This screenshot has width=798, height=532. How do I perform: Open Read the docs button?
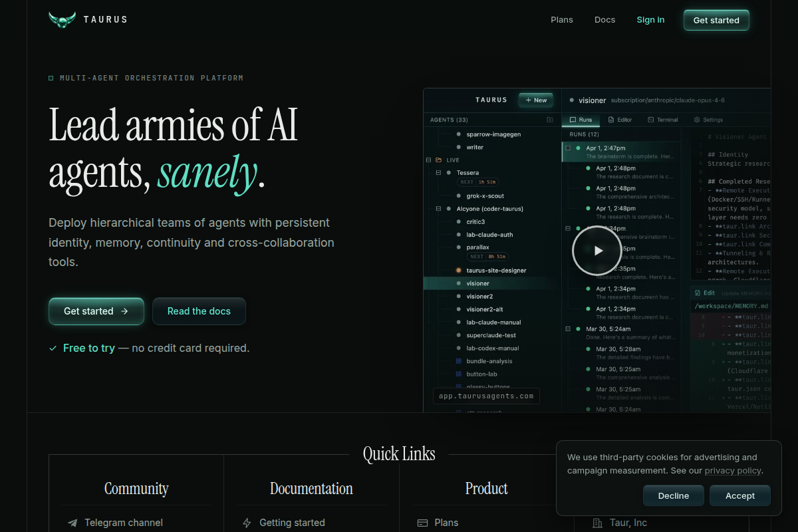click(x=199, y=311)
